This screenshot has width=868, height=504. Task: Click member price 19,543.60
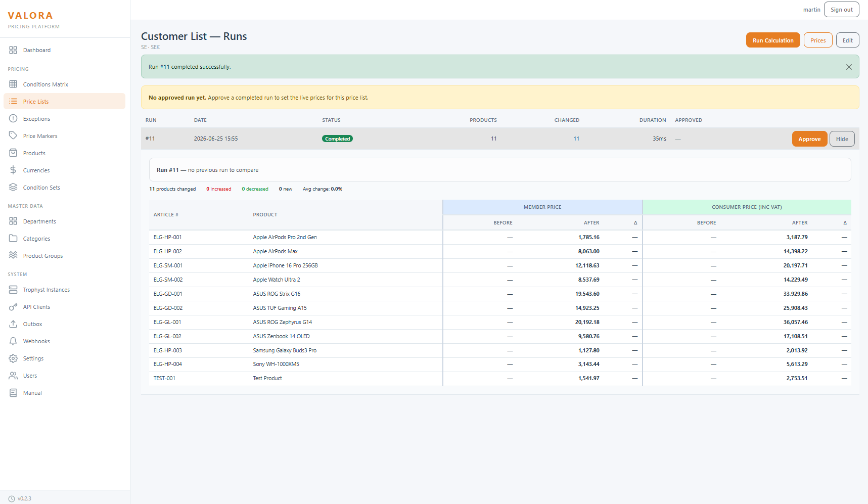point(587,294)
